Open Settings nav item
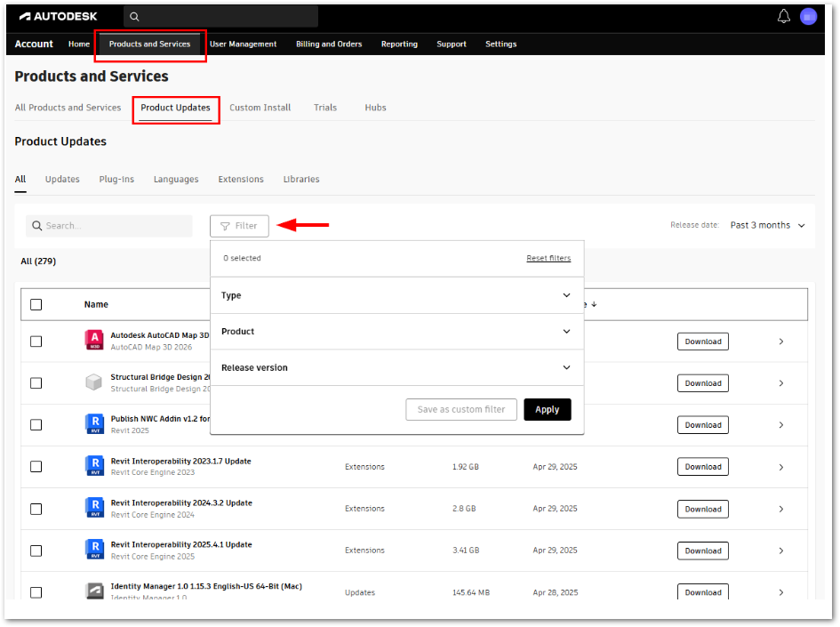Screen dimensions: 840x627 point(501,44)
